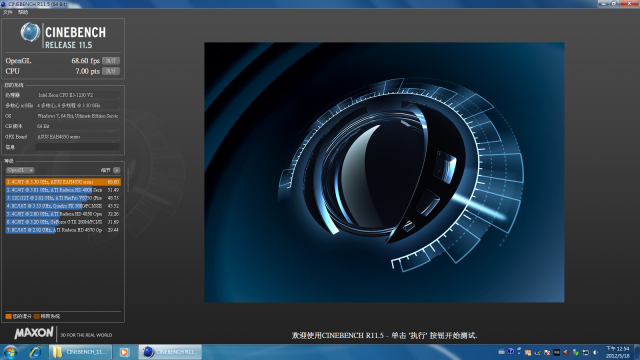Click the dark orange identical-system legend swatch

[37, 316]
